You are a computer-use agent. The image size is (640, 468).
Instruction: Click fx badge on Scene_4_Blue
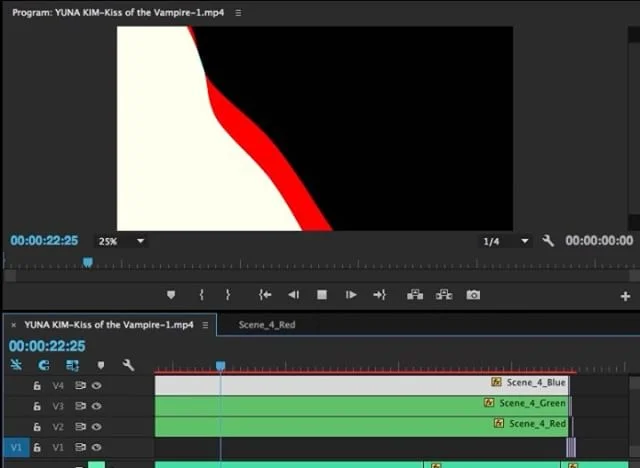click(496, 382)
